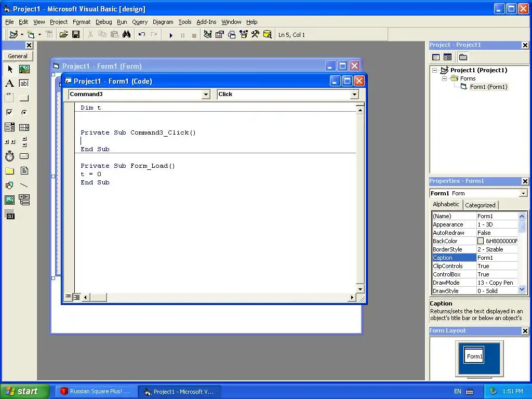Open the File menu
Screen dimensions: 532x399
(x=9, y=22)
